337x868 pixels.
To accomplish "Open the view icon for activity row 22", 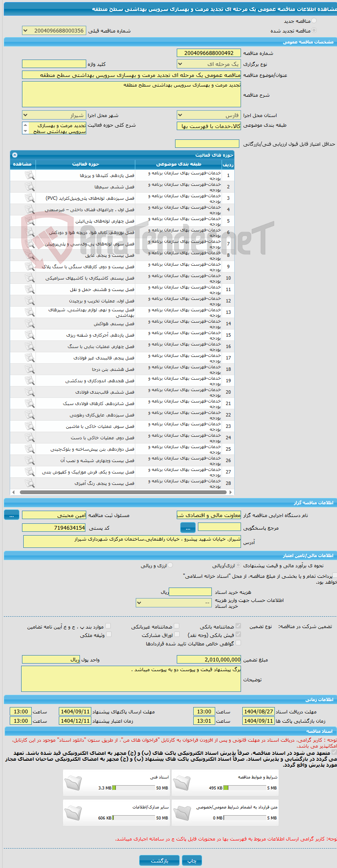I will coord(30,415).
